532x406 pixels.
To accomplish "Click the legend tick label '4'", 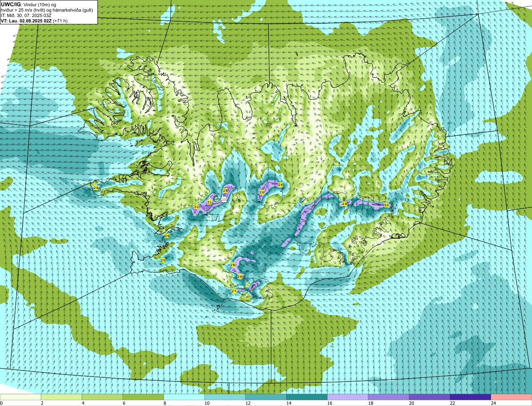I will 83,403.
